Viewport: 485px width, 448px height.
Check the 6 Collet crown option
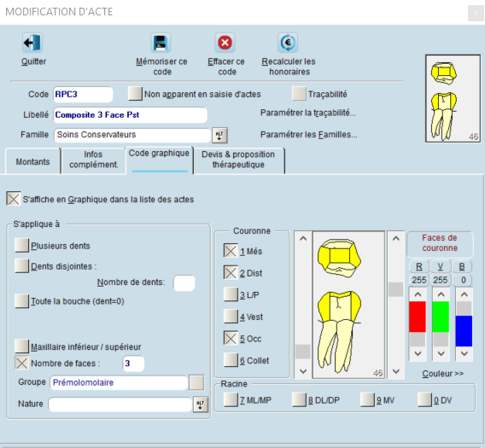231,360
